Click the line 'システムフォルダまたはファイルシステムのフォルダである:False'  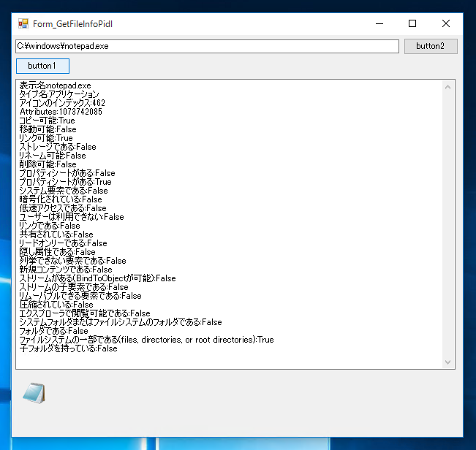point(121,323)
